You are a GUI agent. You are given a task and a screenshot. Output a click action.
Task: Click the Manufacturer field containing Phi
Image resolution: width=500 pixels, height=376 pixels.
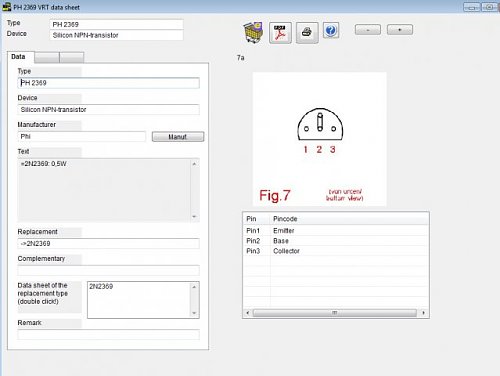click(81, 136)
